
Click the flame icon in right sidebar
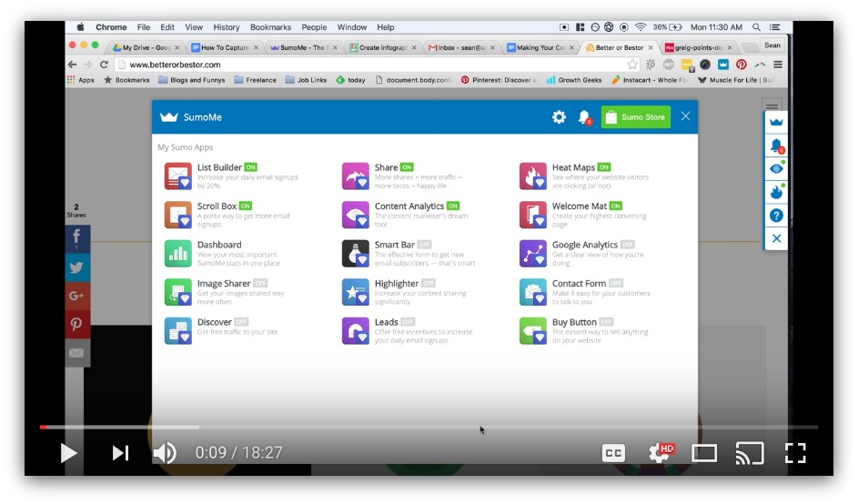coord(776,192)
